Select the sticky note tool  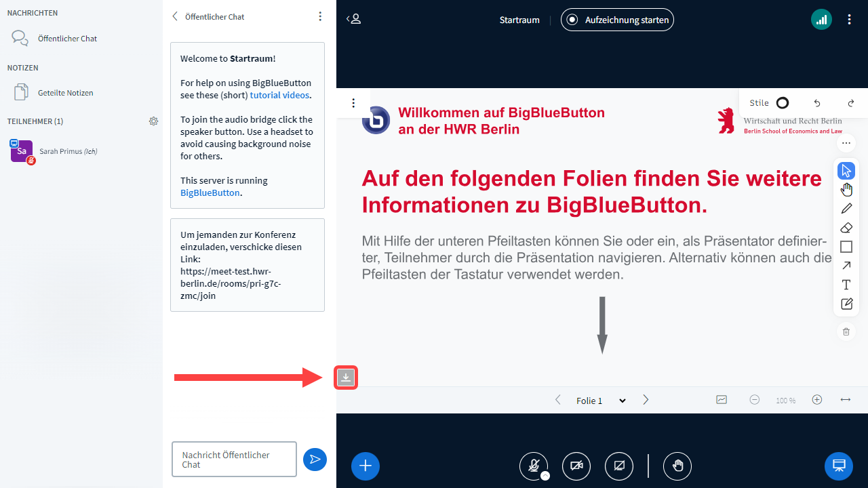[846, 304]
